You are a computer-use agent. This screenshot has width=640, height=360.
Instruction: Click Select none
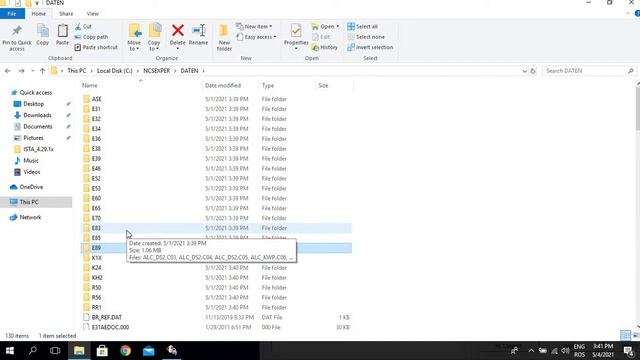pyautogui.click(x=366, y=37)
